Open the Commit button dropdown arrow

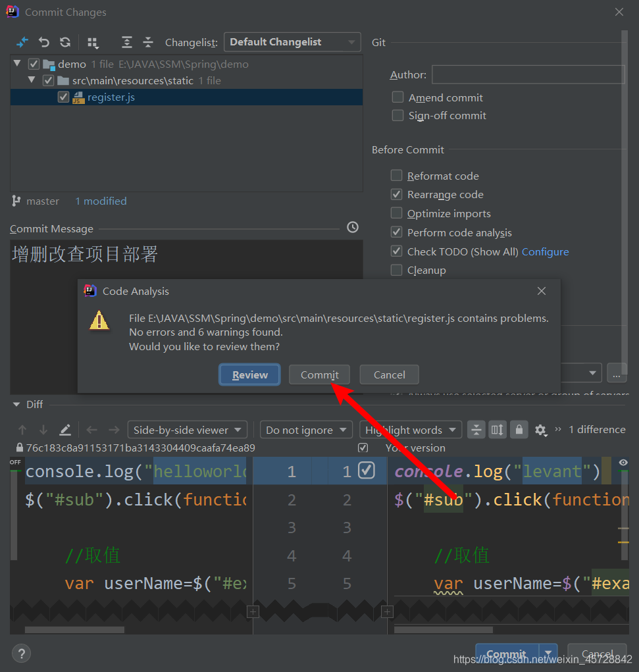548,653
